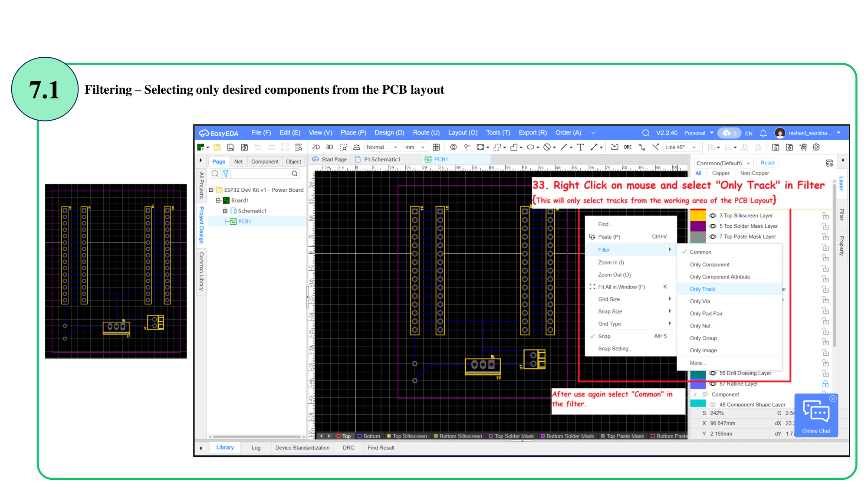This screenshot has width=868, height=488.
Task: Click purple swatch of Top Solder Mask Layer
Action: [x=698, y=226]
